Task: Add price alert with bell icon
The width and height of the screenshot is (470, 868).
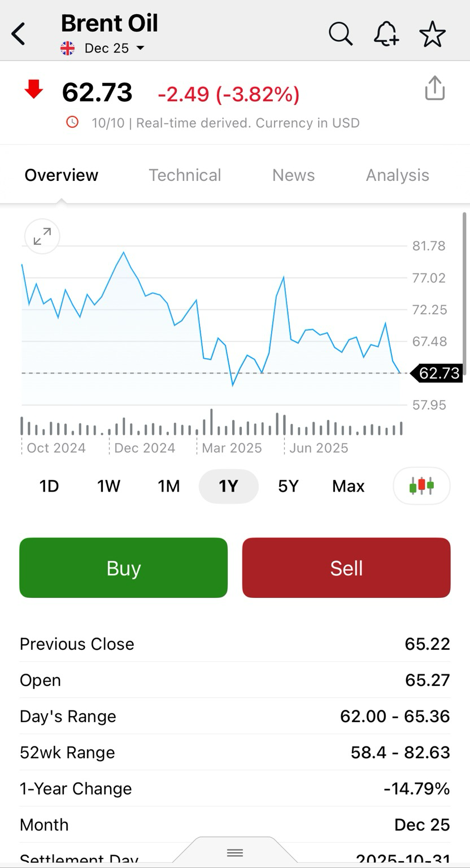Action: click(386, 34)
